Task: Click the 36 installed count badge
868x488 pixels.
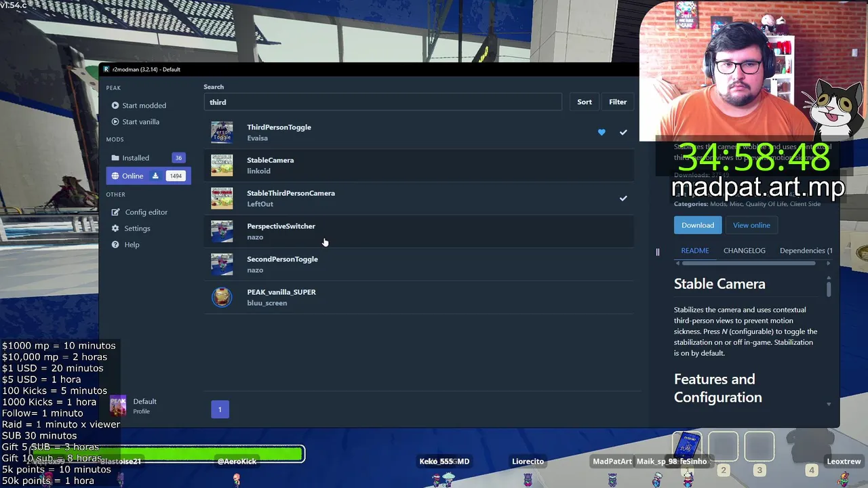Action: (x=178, y=158)
